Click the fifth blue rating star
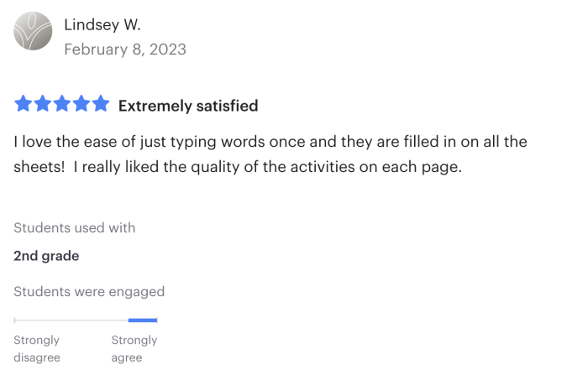588x375 pixels. coord(101,105)
